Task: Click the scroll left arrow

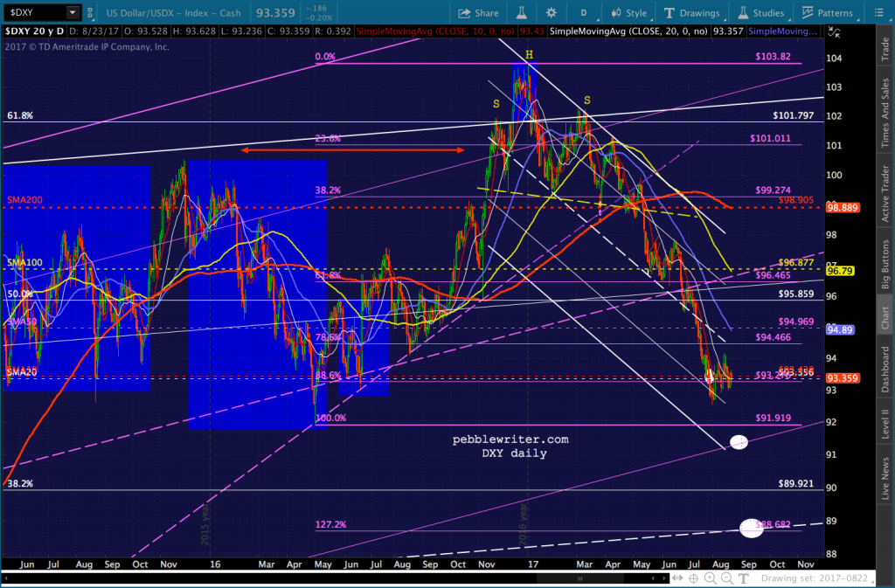Action: pos(654,578)
